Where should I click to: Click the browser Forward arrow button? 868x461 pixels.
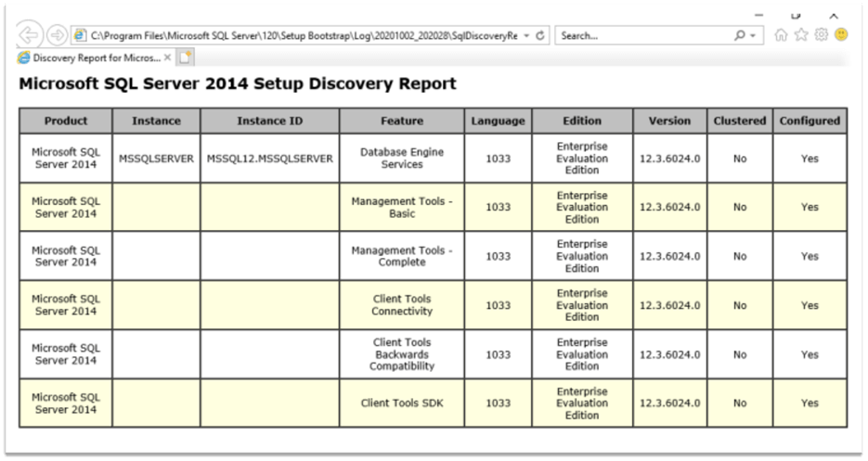[x=57, y=35]
